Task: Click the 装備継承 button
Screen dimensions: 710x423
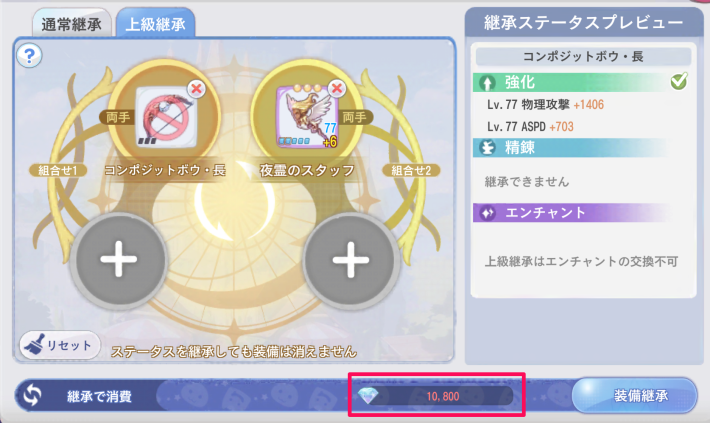Action: coord(634,395)
